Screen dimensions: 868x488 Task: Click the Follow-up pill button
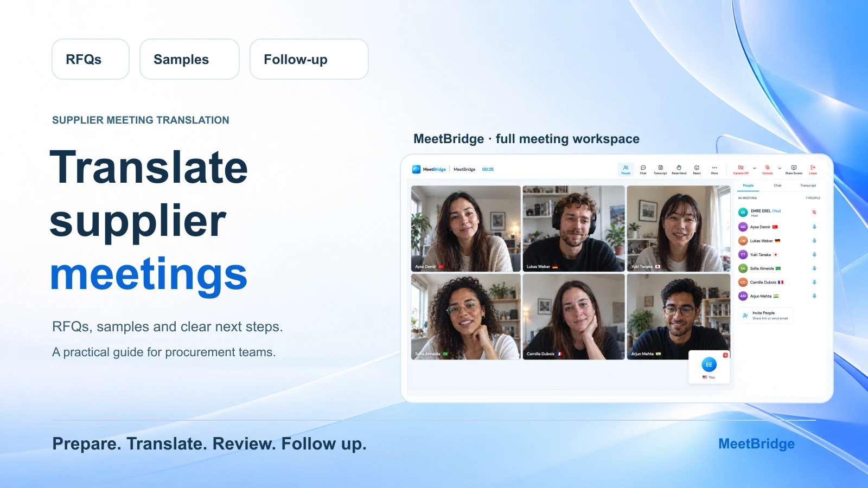309,59
